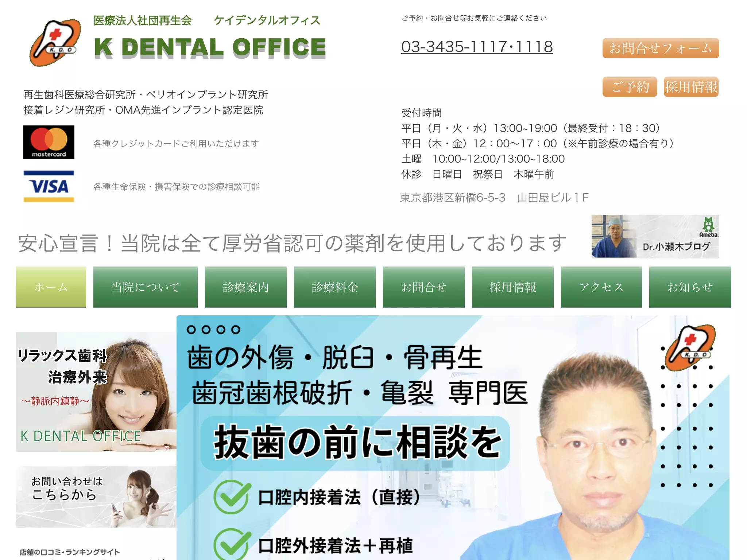This screenshot has width=747, height=560.
Task: Open the お知らせ navigation tab
Action: pyautogui.click(x=690, y=287)
